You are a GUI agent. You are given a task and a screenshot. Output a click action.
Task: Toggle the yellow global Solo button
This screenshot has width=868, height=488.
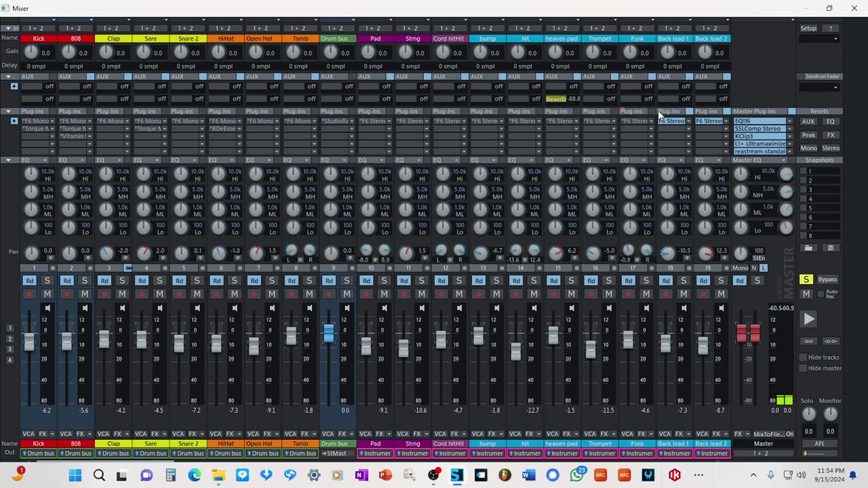pos(806,279)
